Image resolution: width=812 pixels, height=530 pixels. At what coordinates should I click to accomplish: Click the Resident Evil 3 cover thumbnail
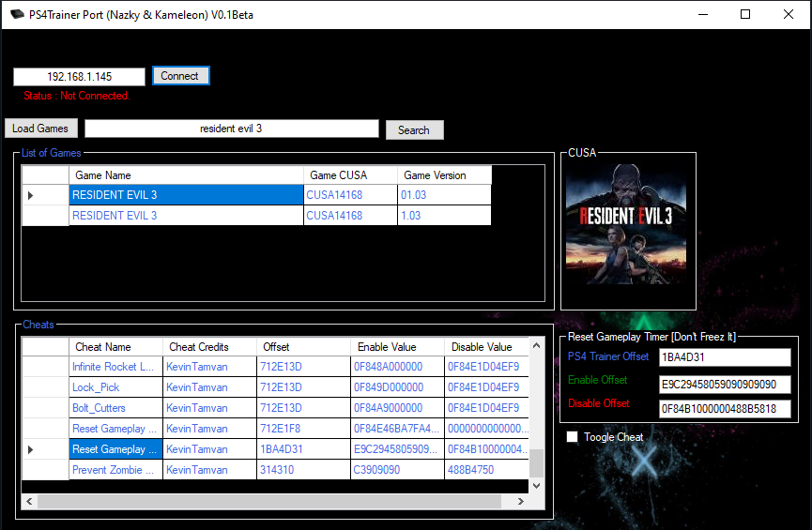625,224
